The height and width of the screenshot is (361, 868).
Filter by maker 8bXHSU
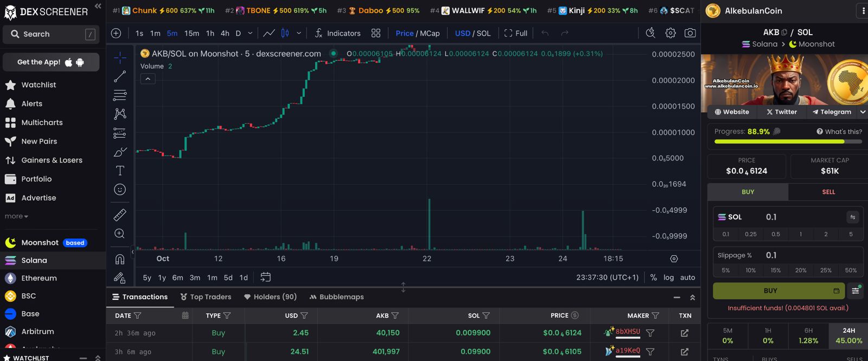tap(650, 333)
